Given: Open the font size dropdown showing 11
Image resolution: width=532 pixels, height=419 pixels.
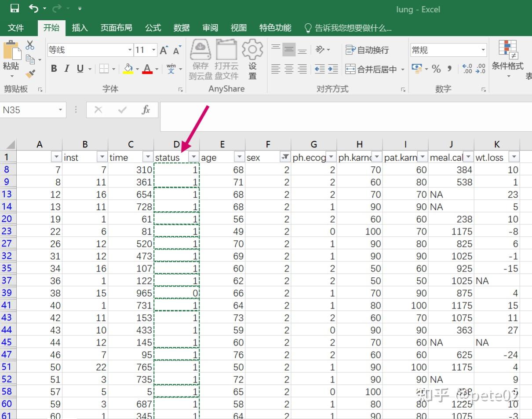Looking at the screenshot, I should [x=153, y=50].
